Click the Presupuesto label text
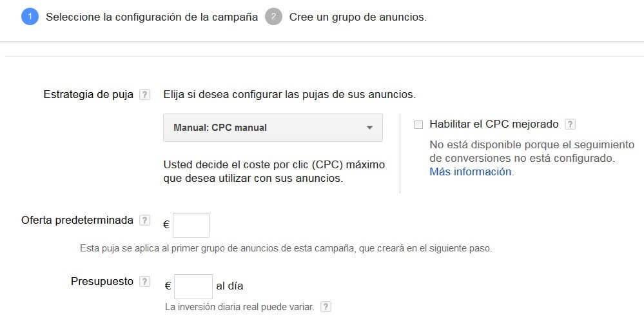This screenshot has width=644, height=323. coord(102,282)
